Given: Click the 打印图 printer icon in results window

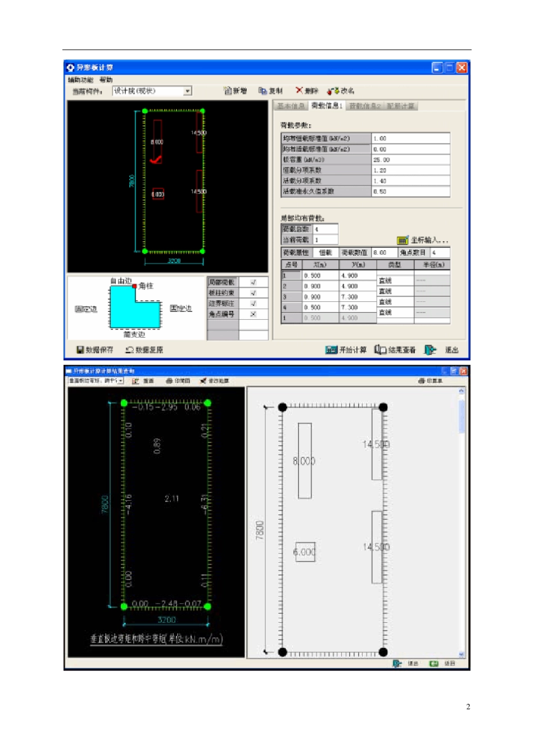Looking at the screenshot, I should [169, 381].
